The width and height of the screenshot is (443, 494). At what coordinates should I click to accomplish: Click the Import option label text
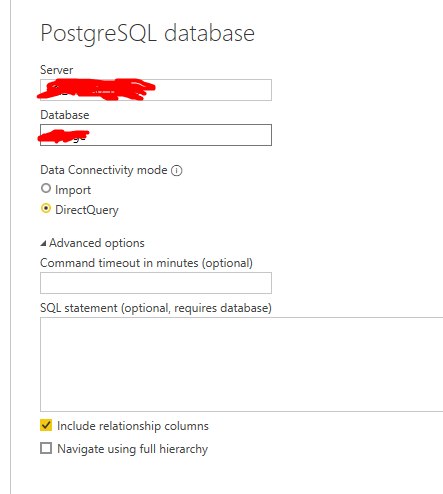pos(73,190)
